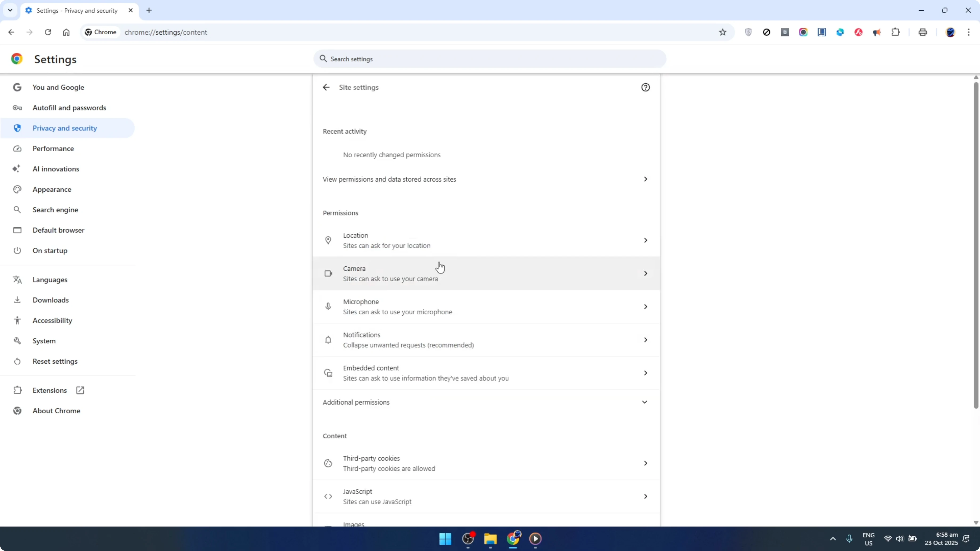Open Reset settings section
Image resolution: width=980 pixels, height=551 pixels.
click(68, 361)
